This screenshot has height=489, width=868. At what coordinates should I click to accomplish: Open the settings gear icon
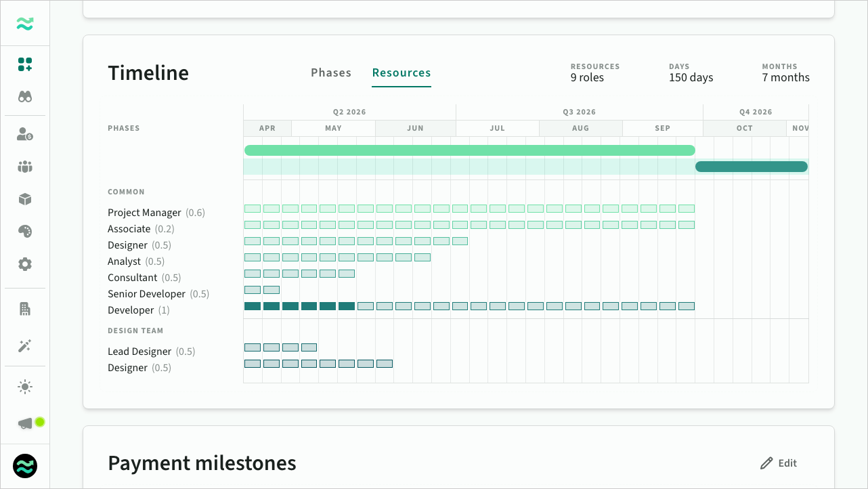[25, 264]
